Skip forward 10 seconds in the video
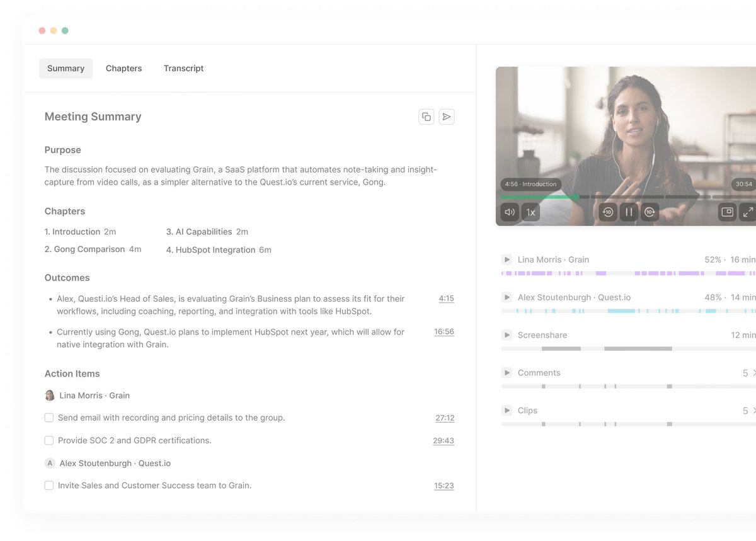 [650, 212]
